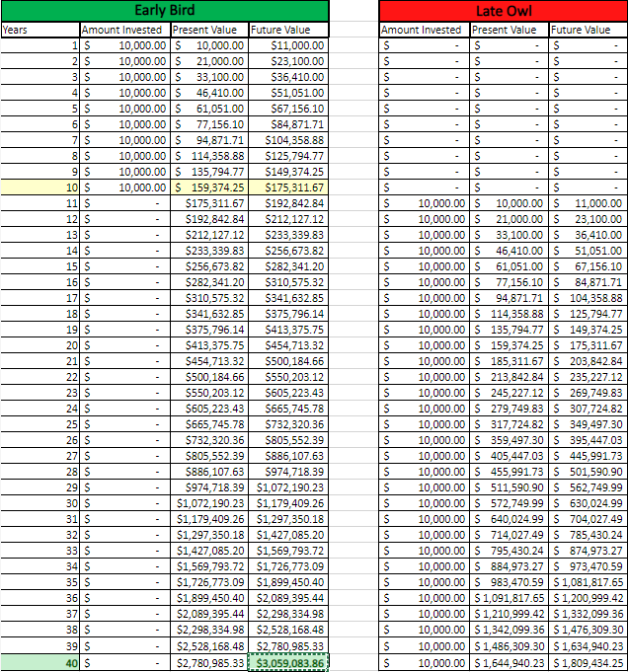Select the Late Owl header cell
The image size is (628, 672).
tap(504, 11)
